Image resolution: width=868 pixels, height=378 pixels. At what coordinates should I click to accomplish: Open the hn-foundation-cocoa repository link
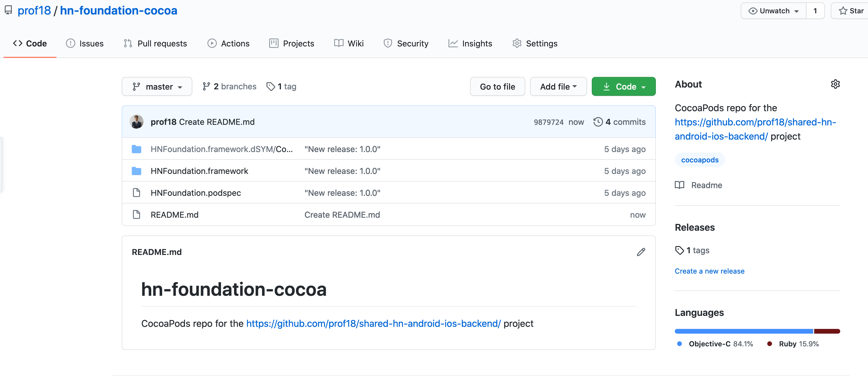pyautogui.click(x=118, y=10)
